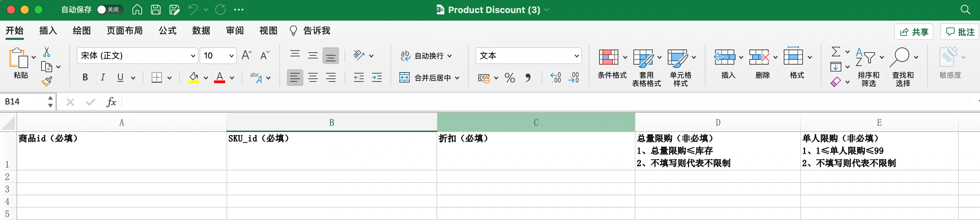
Task: Toggle italic formatting
Action: tap(103, 78)
